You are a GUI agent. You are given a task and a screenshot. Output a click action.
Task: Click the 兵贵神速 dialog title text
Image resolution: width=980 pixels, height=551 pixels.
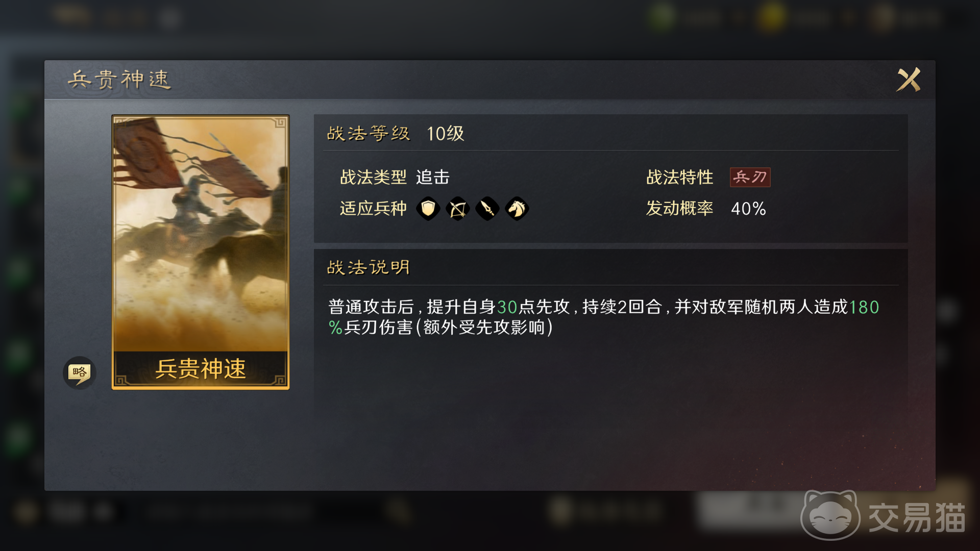(119, 80)
